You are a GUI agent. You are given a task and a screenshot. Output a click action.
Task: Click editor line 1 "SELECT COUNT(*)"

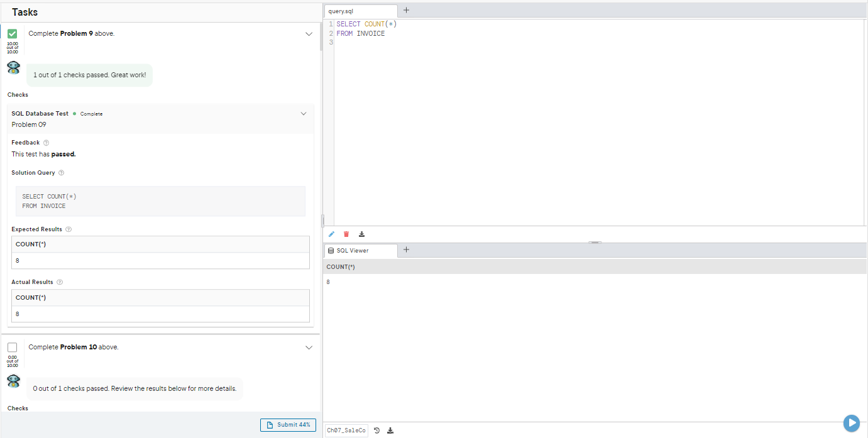(x=366, y=25)
